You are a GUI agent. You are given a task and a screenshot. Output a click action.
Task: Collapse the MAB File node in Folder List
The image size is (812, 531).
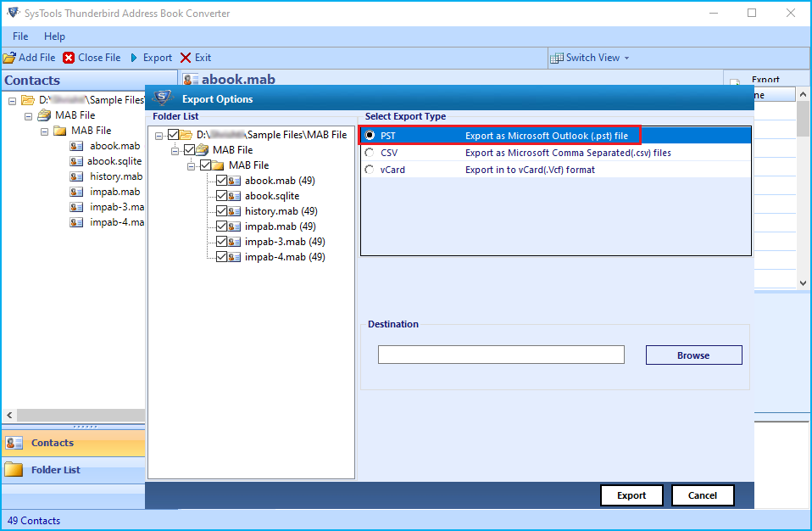[175, 150]
